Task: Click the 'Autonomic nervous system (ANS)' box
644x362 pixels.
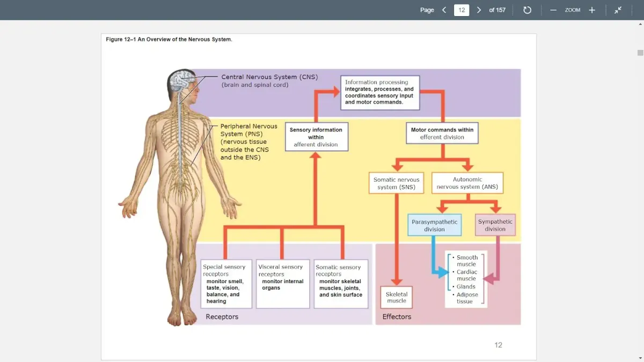Action: pyautogui.click(x=467, y=183)
